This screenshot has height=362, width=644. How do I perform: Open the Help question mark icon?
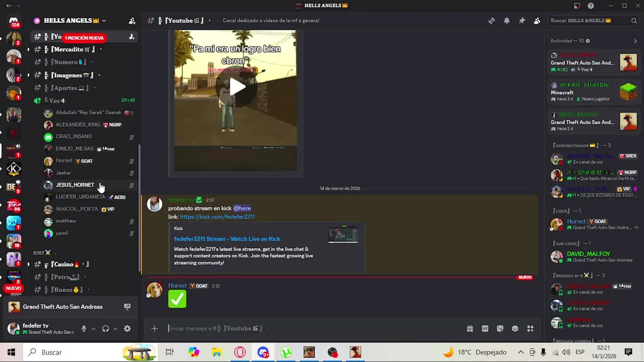[x=591, y=6]
